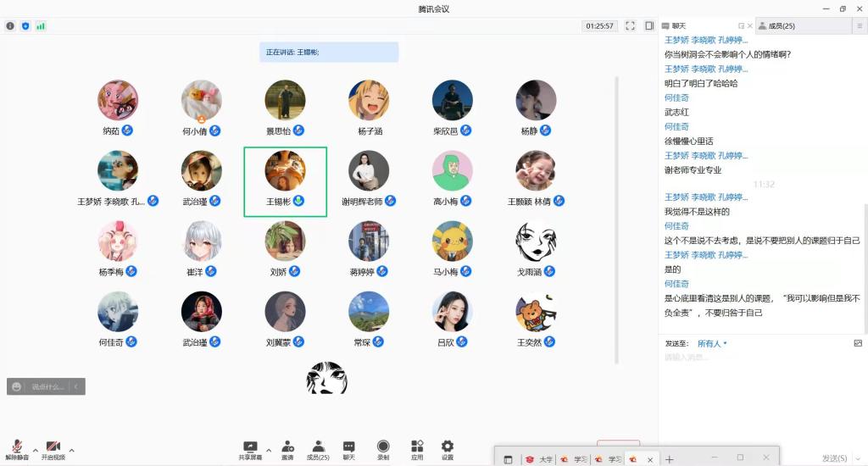Image resolution: width=868 pixels, height=466 pixels.
Task: Select 王锡彬's highlighted speaker avatar
Action: click(x=285, y=171)
